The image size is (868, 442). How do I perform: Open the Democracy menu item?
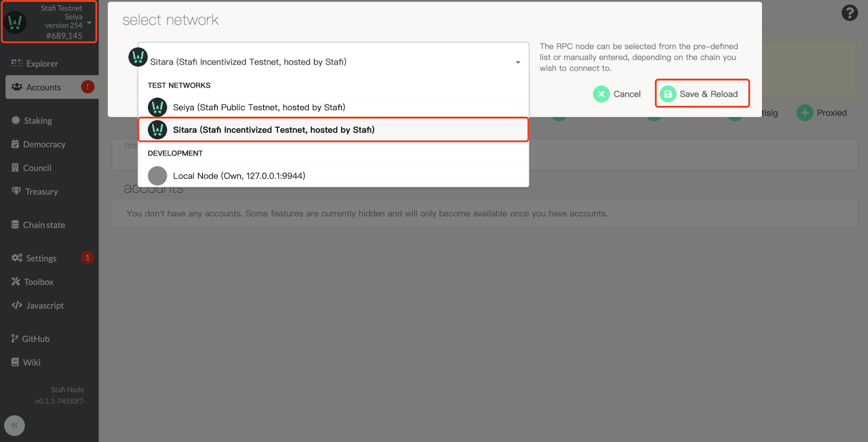39,144
